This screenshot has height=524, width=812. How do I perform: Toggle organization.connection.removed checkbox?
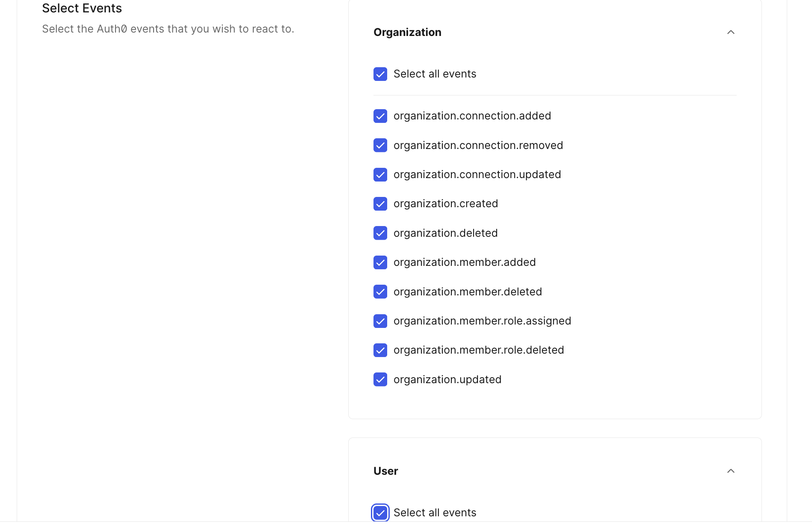click(380, 146)
